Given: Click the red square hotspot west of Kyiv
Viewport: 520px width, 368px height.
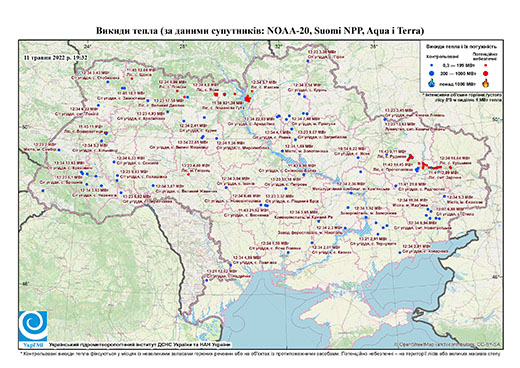Looking at the screenshot, I should [x=216, y=95].
